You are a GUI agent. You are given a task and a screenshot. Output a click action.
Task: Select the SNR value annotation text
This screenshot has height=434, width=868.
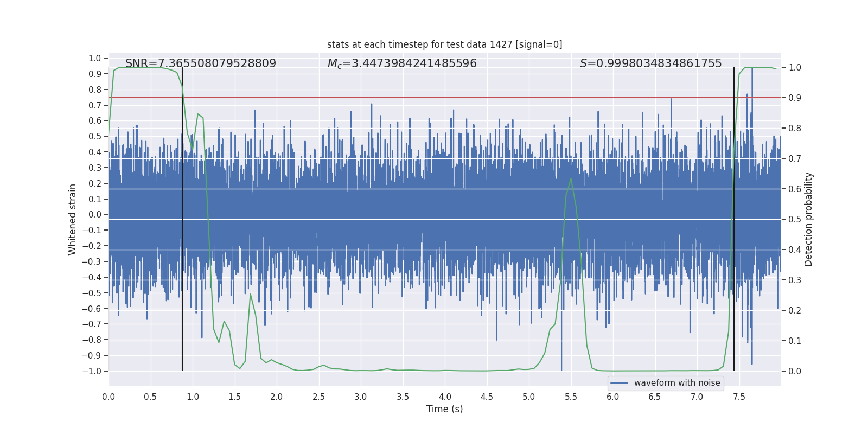[x=200, y=63]
